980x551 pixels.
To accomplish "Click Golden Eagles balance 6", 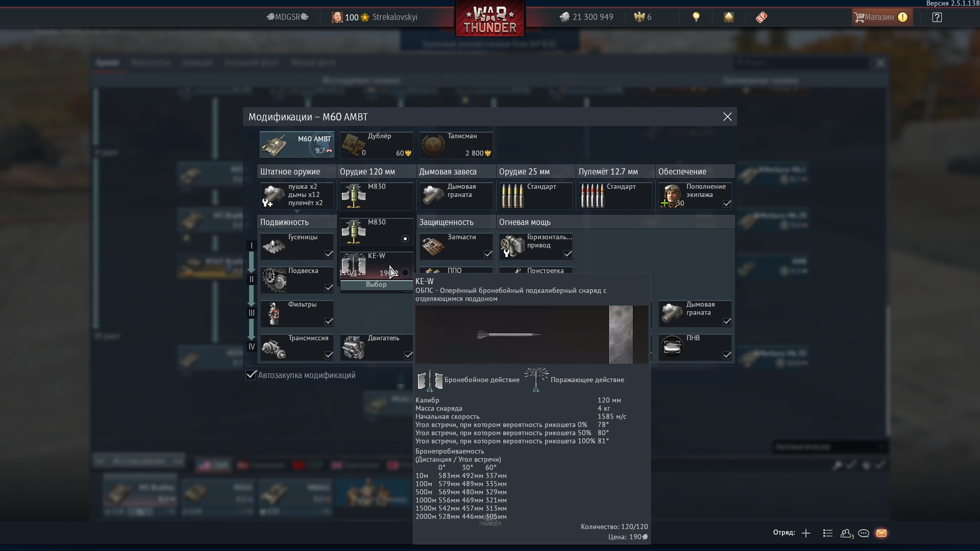I will coord(643,17).
